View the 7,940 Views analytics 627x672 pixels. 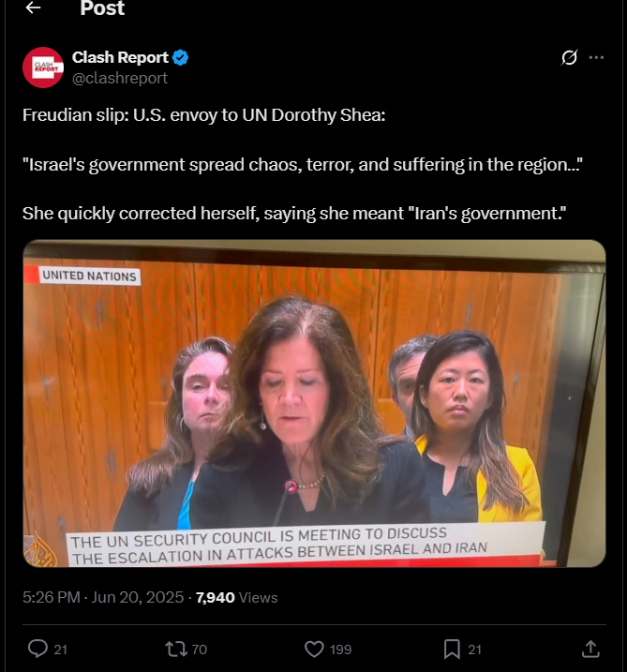[236, 597]
